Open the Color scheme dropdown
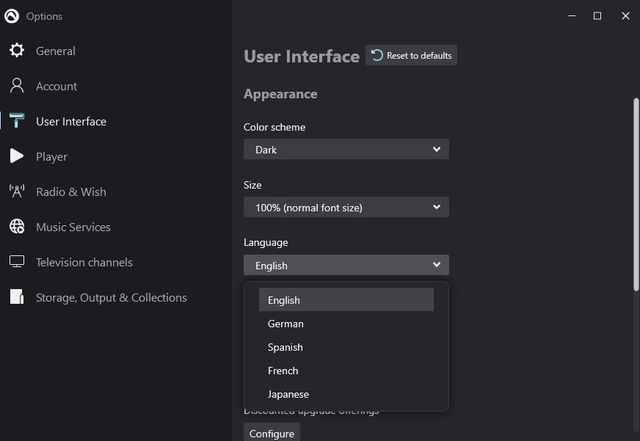This screenshot has height=441, width=640. coord(346,149)
